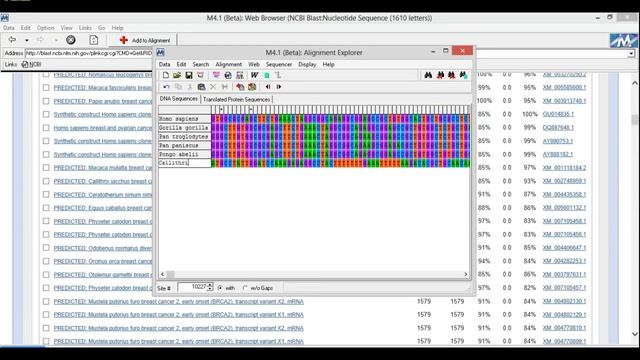Click the page document icon in browser toolbar
Image resolution: width=640 pixels, height=360 pixels.
(93, 40)
